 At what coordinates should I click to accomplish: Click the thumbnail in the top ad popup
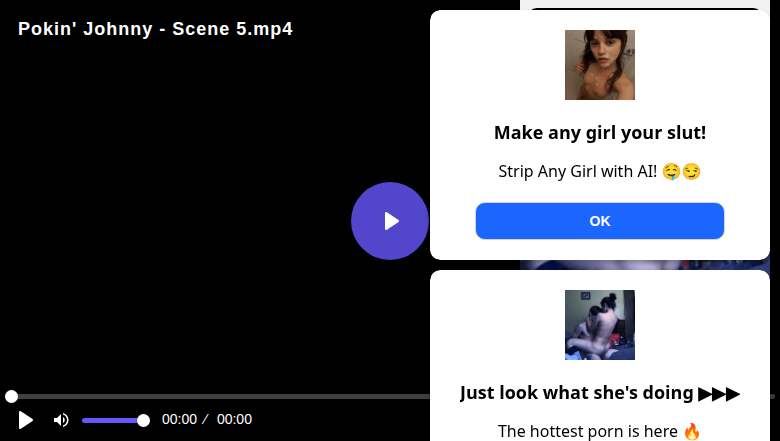600,65
